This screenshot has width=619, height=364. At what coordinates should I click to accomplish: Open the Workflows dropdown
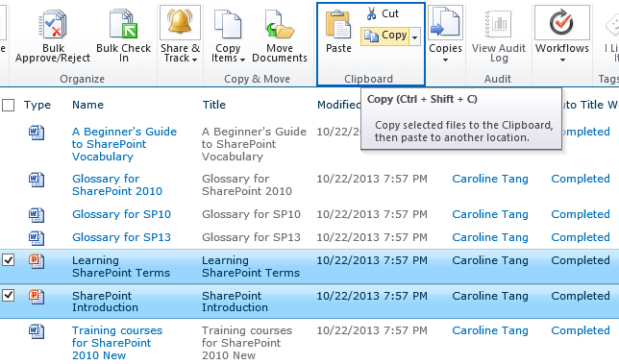(562, 53)
